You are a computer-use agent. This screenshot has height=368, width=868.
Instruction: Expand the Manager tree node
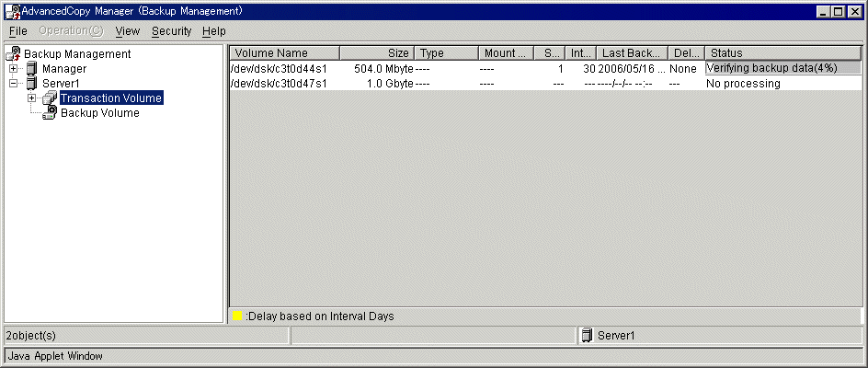pos(13,69)
